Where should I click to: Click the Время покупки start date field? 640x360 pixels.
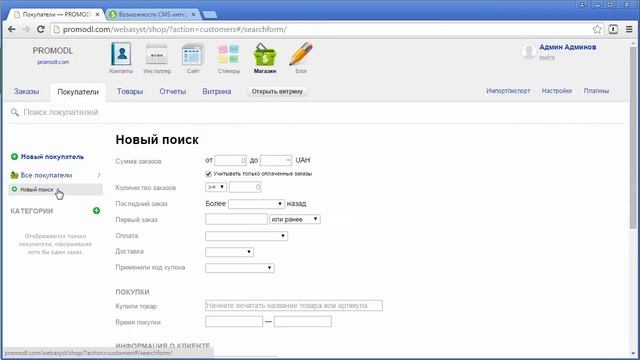pos(234,322)
